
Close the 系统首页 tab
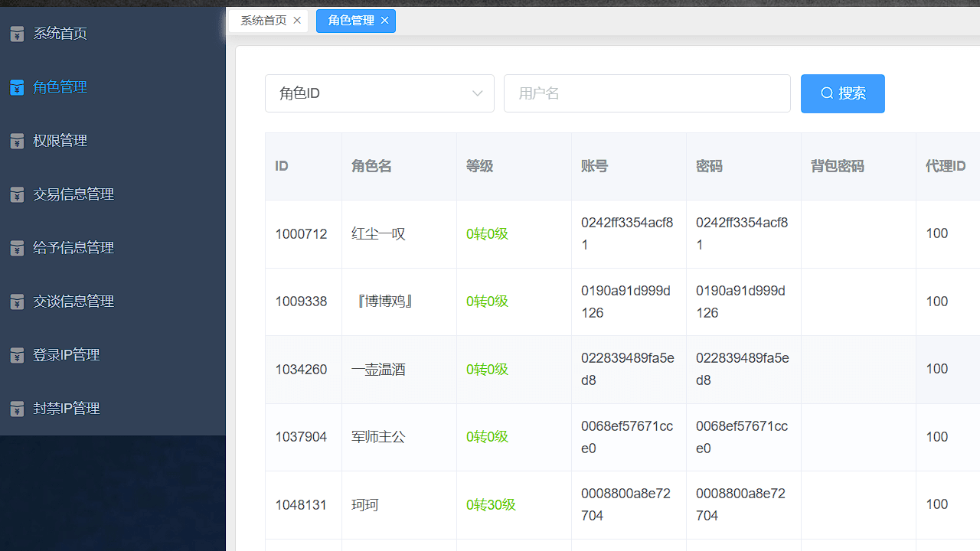click(297, 21)
